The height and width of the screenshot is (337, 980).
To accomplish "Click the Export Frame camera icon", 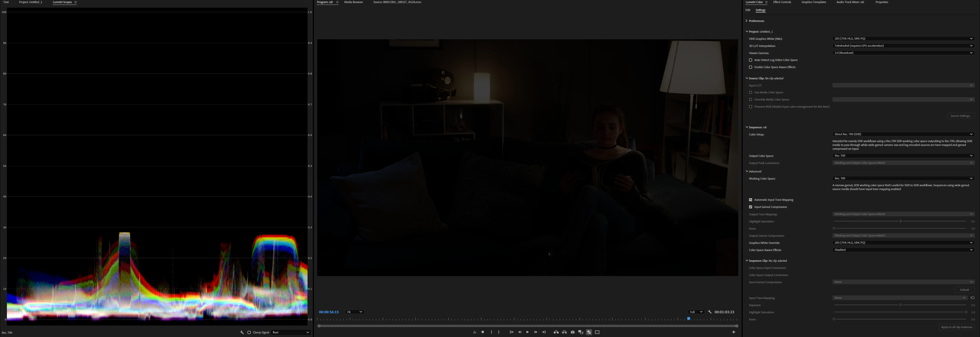I will (572, 332).
